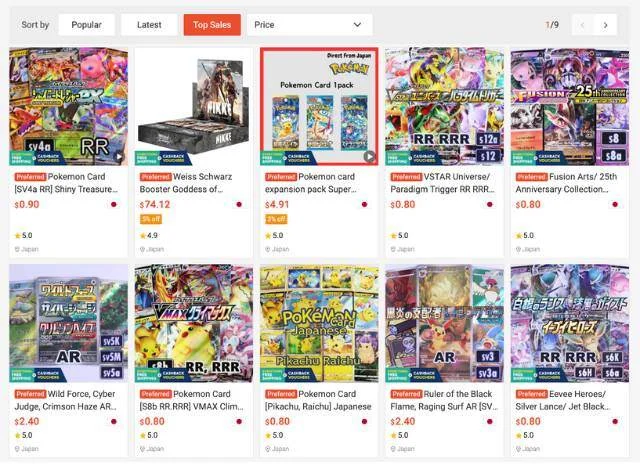Sort products by Popular
This screenshot has width=640, height=465.
pyautogui.click(x=87, y=25)
